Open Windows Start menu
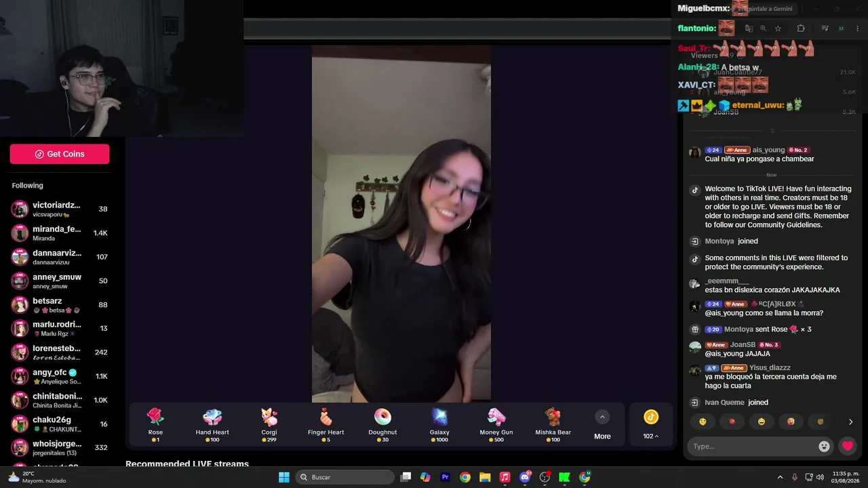868x488 pixels. 284,477
